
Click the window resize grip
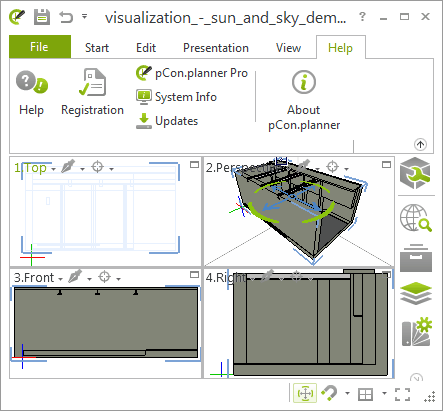coord(430,397)
